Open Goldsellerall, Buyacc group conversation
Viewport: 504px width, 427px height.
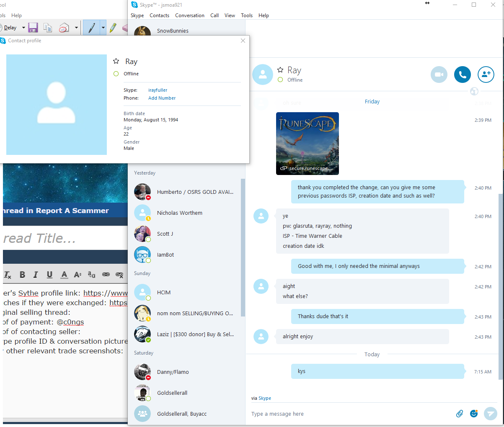click(x=186, y=414)
